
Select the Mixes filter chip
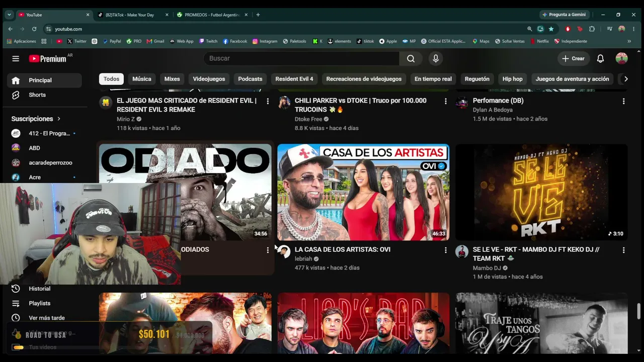click(x=172, y=79)
